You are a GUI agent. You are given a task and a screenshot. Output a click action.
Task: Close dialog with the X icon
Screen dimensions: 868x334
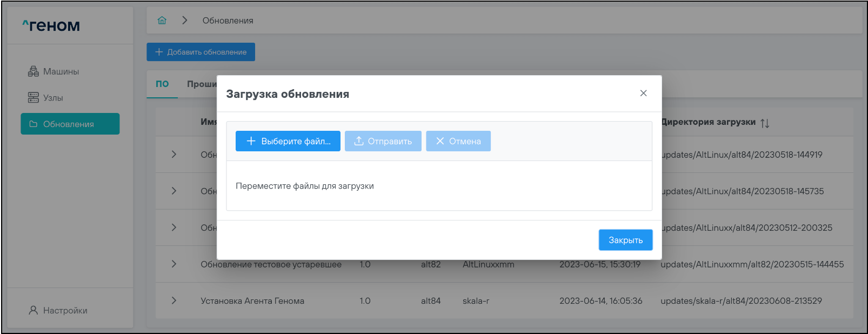(x=643, y=93)
